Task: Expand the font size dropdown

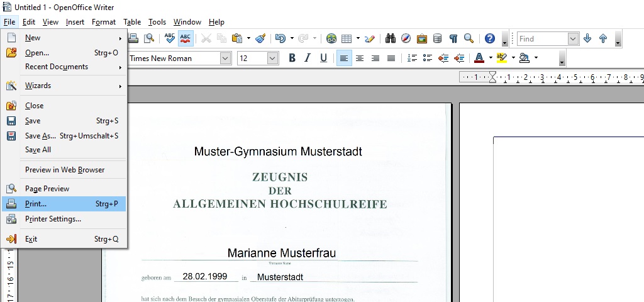Action: coord(272,58)
